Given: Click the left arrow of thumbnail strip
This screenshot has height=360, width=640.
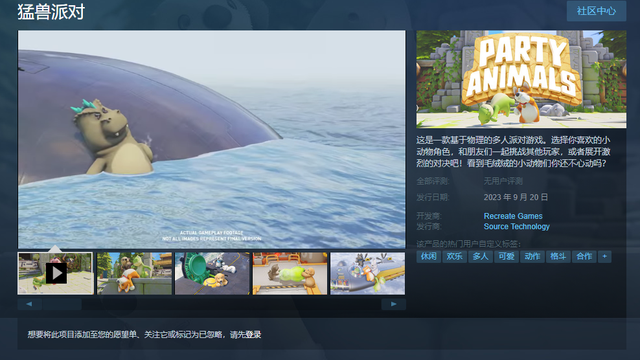Looking at the screenshot, I should coord(29,304).
